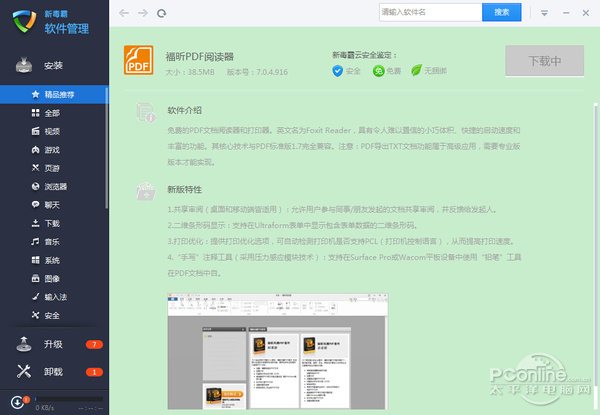This screenshot has height=415, width=600.
Task: Click the back arrow navigation icon
Action: click(124, 13)
